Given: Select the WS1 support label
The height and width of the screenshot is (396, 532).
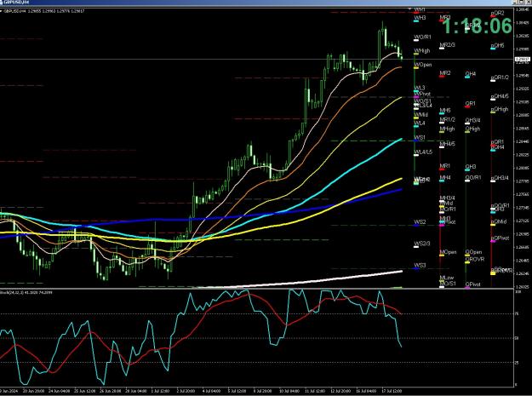Looking at the screenshot, I should click(420, 137).
